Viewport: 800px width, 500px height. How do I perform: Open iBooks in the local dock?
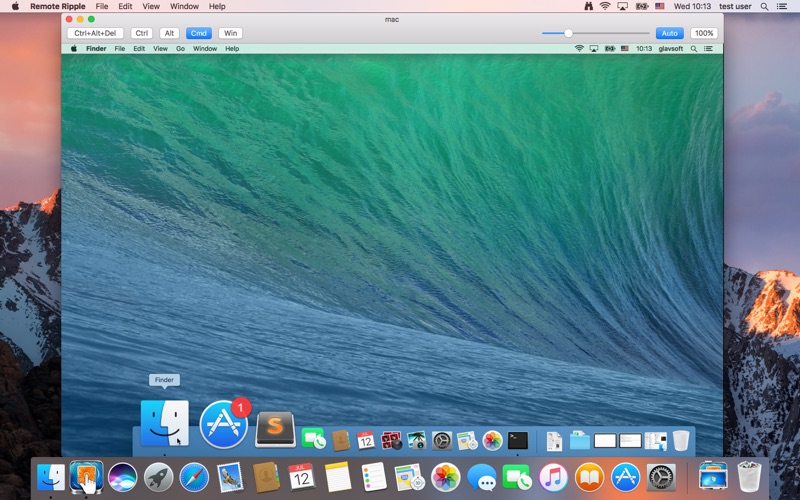(589, 478)
